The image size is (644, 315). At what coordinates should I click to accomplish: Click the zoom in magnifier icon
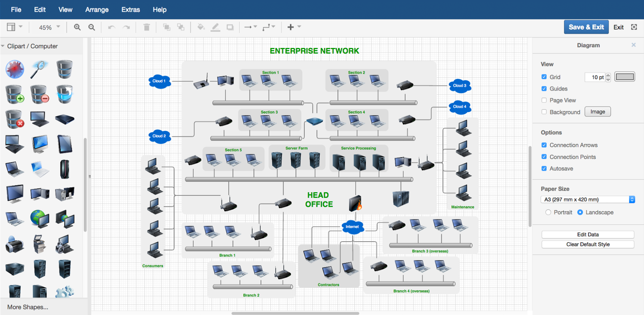(77, 27)
